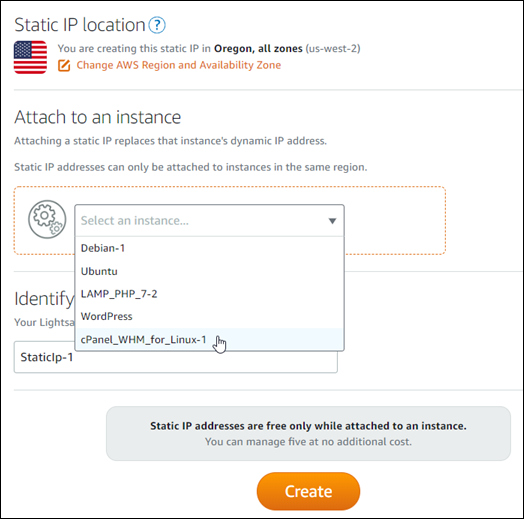This screenshot has width=524, height=519.
Task: Click the Select an instance combo box
Action: tap(210, 221)
